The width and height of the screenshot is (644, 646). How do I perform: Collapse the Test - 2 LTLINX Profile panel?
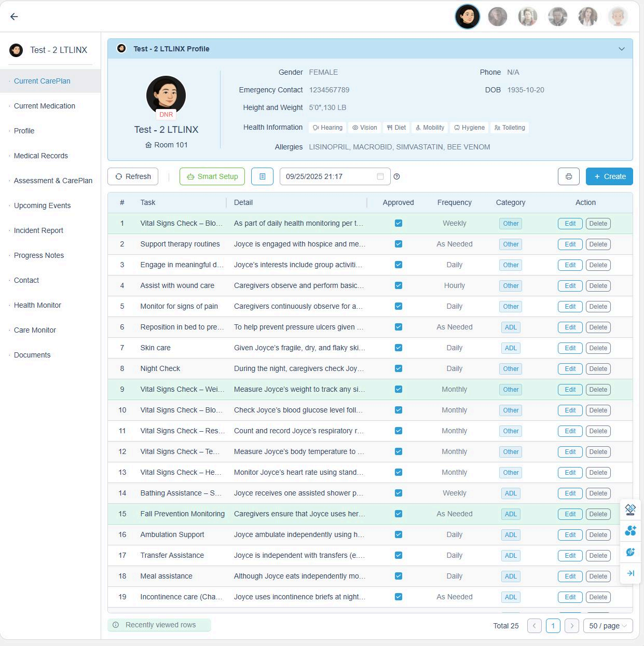[622, 49]
